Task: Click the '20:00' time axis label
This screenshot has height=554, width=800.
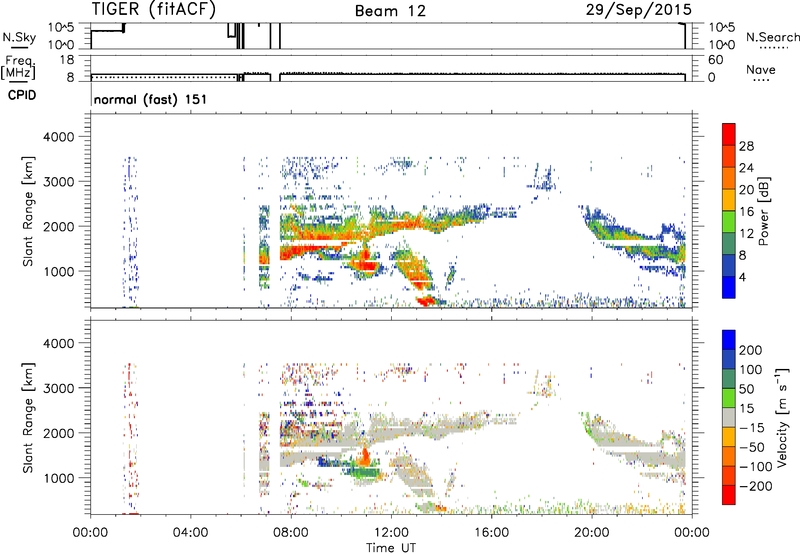Action: pyautogui.click(x=592, y=533)
